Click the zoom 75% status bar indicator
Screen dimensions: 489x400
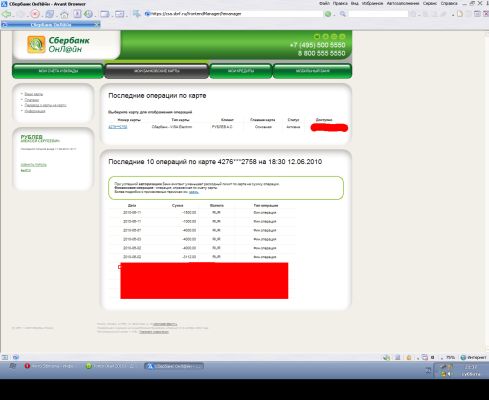[x=450, y=357]
